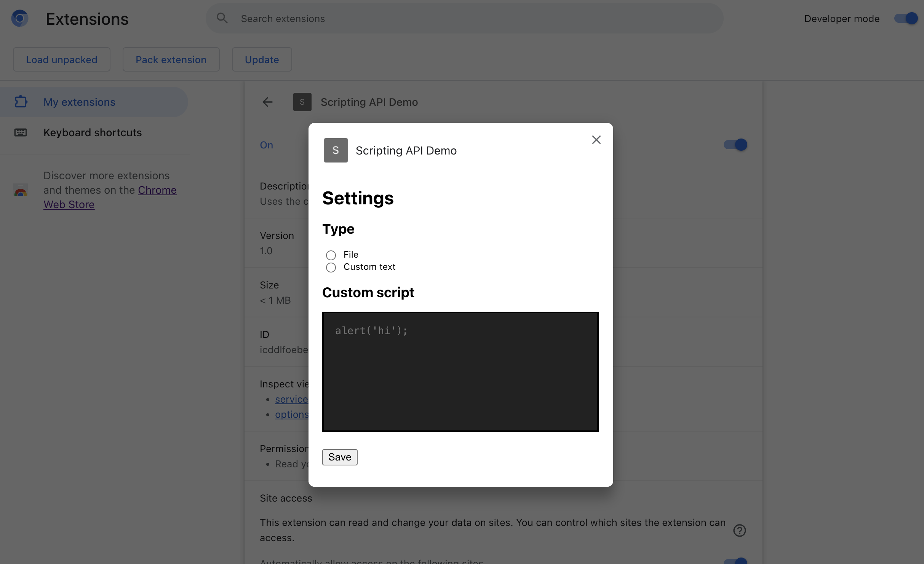Screen dimensions: 924x564
Task: Select the Custom text radio button
Action: click(331, 266)
